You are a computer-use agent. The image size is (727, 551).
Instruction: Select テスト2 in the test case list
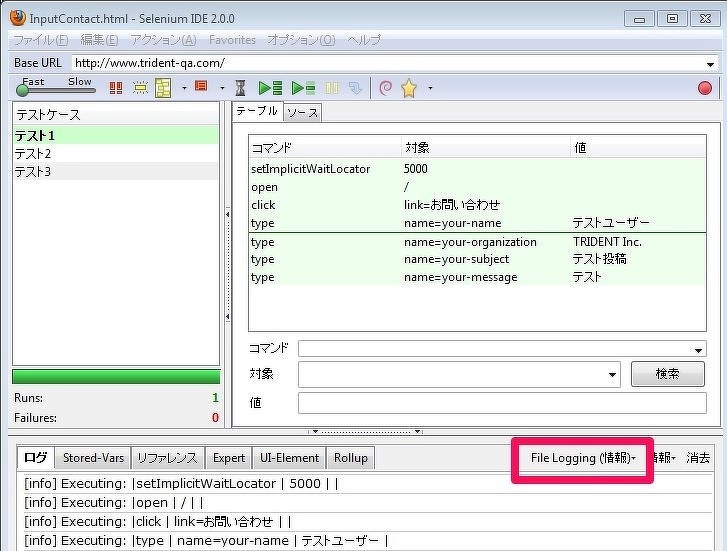pyautogui.click(x=33, y=154)
